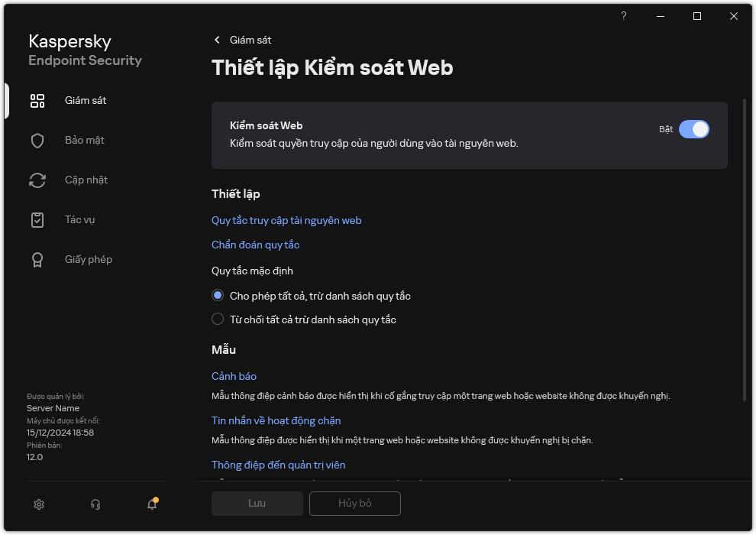Select "Cho phép tất cả" radio option
756x535 pixels.
coord(218,295)
